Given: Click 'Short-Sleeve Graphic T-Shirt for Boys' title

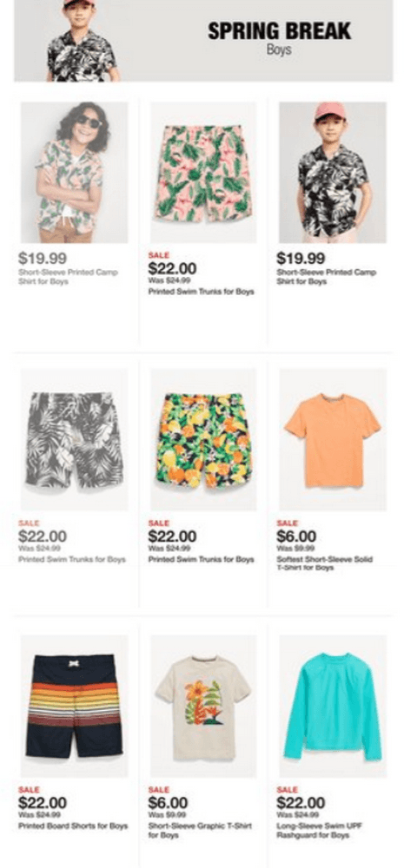Looking at the screenshot, I should tap(200, 831).
